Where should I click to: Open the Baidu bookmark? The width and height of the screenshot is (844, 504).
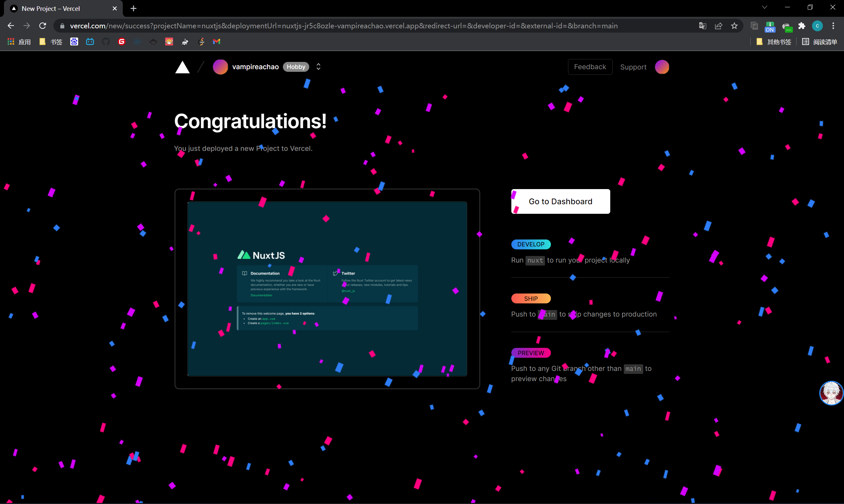(x=74, y=42)
